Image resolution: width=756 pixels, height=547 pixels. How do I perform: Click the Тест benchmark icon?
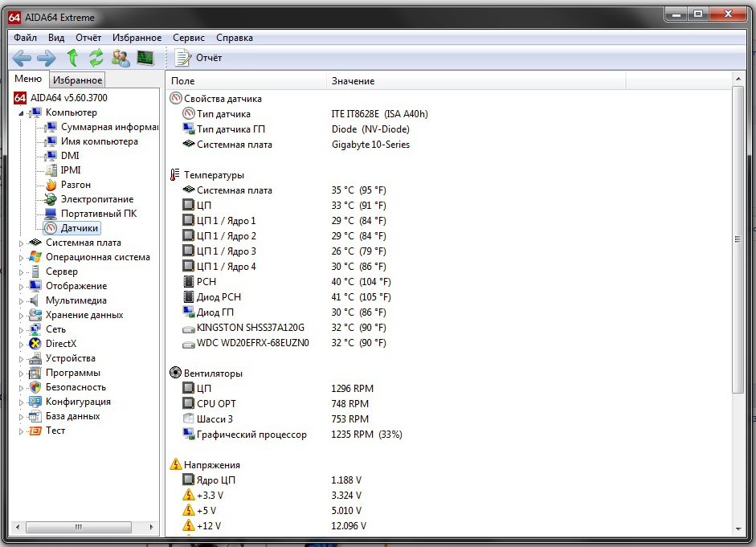tap(35, 431)
